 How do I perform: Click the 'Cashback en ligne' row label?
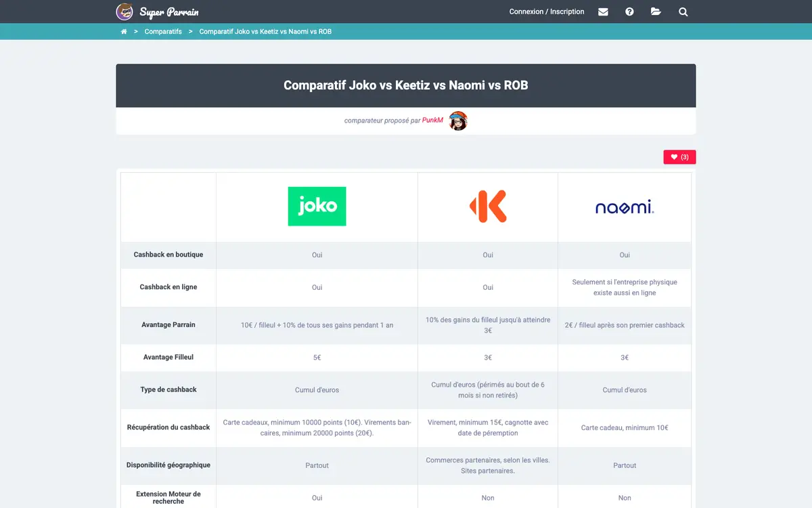[168, 287]
